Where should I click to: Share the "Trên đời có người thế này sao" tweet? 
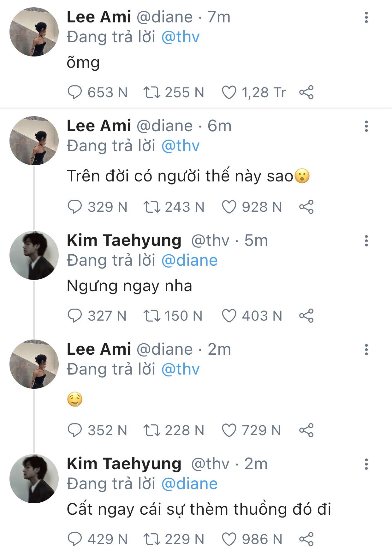[x=306, y=207]
